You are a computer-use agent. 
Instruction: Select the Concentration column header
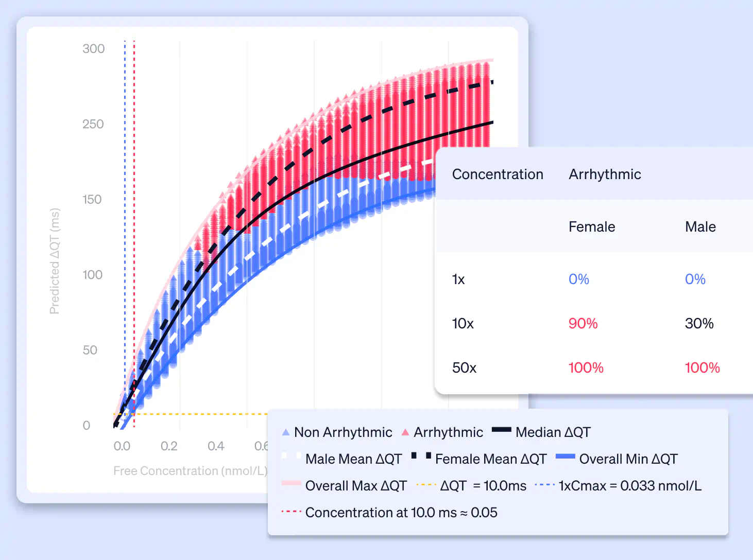(x=498, y=174)
